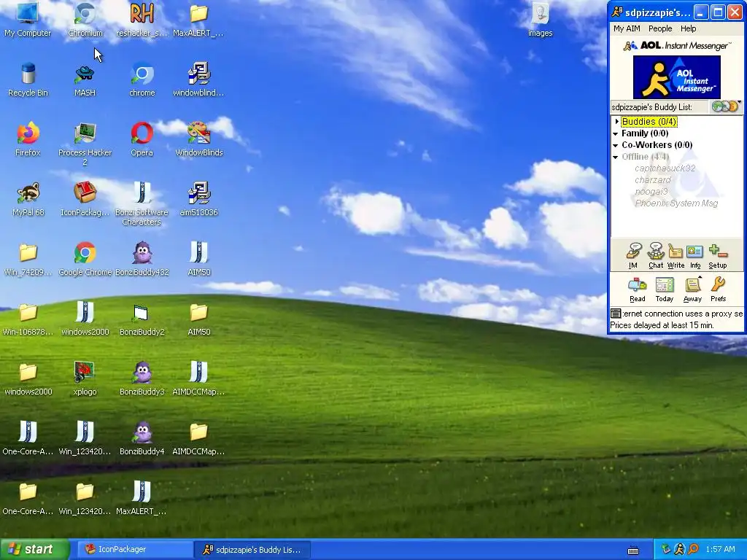Select the Firefox desktop icon
Screen dimensions: 747x560
(28, 139)
